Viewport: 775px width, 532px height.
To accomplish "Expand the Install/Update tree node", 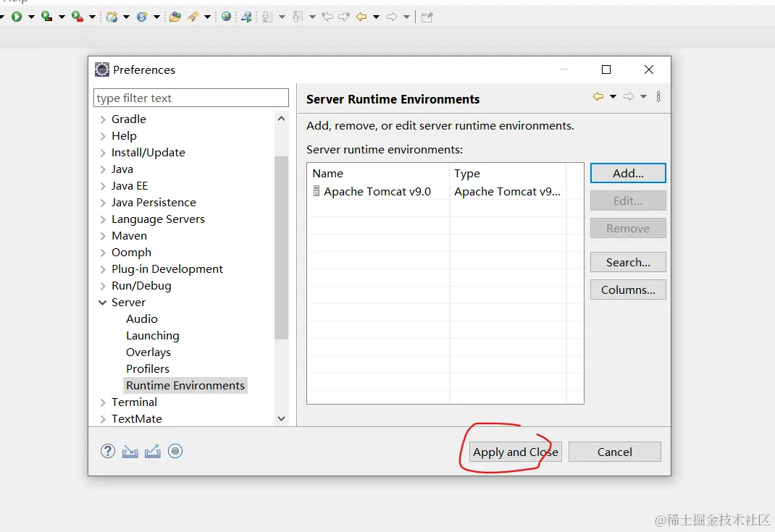I will tap(103, 153).
